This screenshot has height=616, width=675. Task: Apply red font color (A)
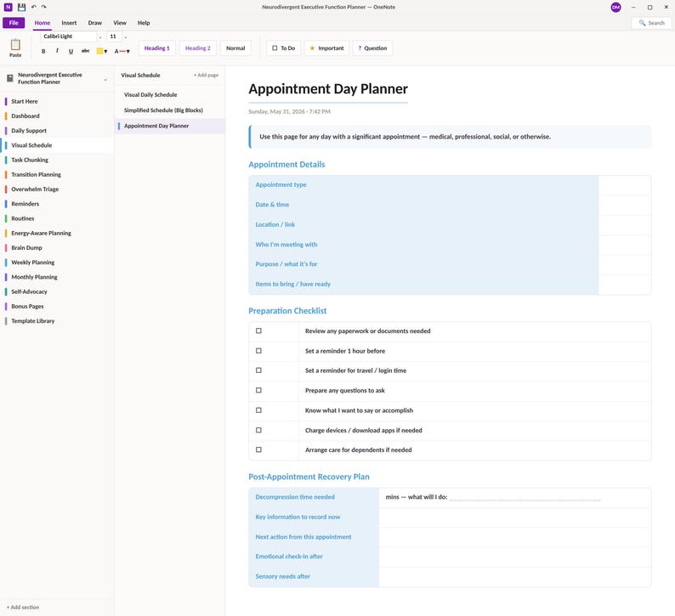tap(119, 51)
